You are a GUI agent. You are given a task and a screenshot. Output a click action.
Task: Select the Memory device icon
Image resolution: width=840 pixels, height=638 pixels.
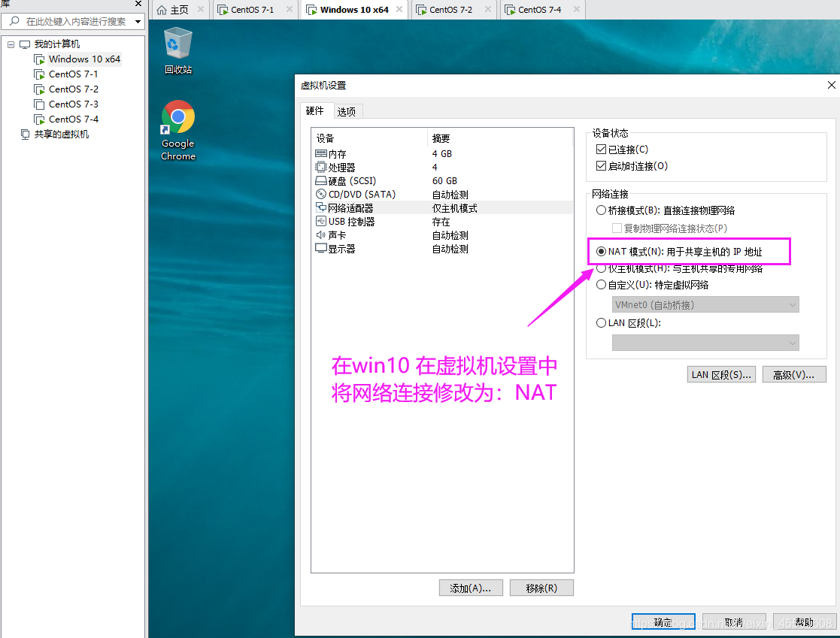click(x=321, y=153)
